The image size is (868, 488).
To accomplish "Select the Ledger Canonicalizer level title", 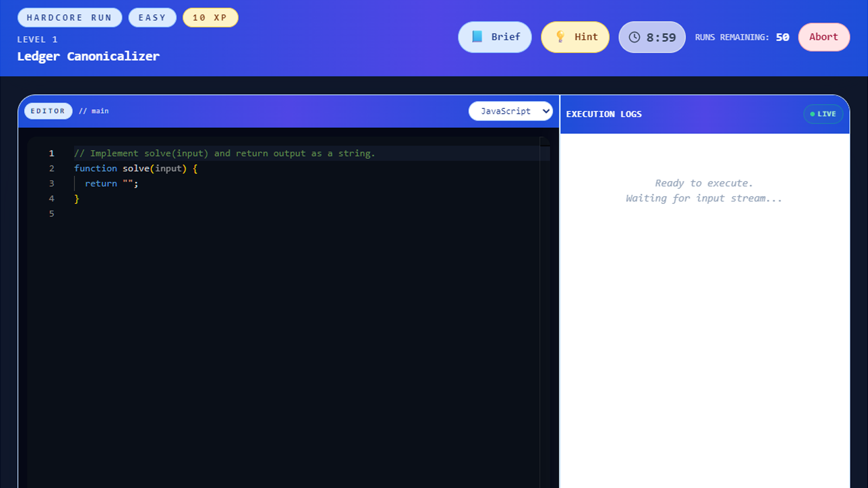I will click(x=88, y=56).
